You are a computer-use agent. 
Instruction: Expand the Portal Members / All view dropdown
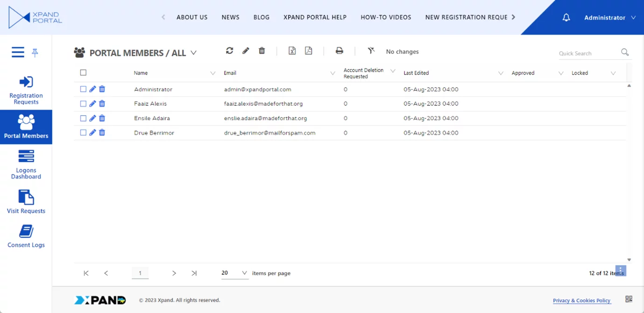coord(193,53)
